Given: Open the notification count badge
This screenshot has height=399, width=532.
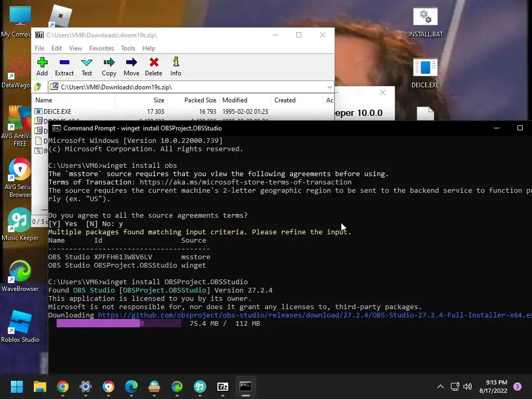Looking at the screenshot, I should [x=517, y=387].
